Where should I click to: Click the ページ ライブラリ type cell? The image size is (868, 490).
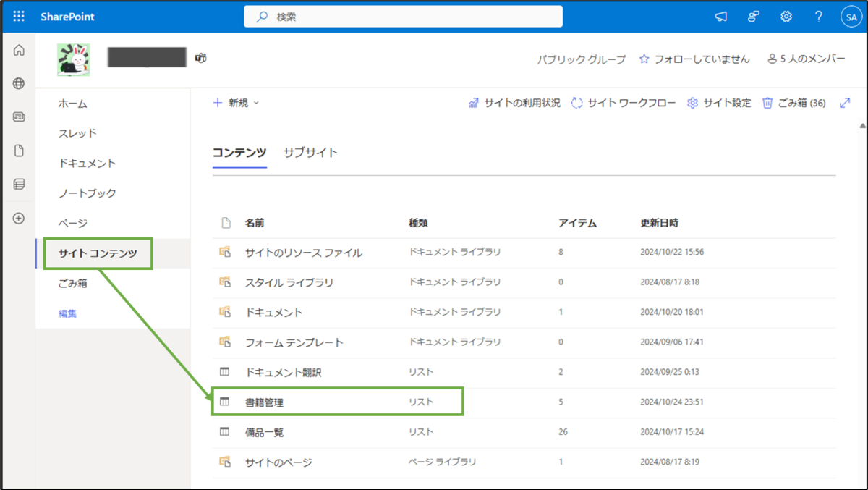pos(443,462)
